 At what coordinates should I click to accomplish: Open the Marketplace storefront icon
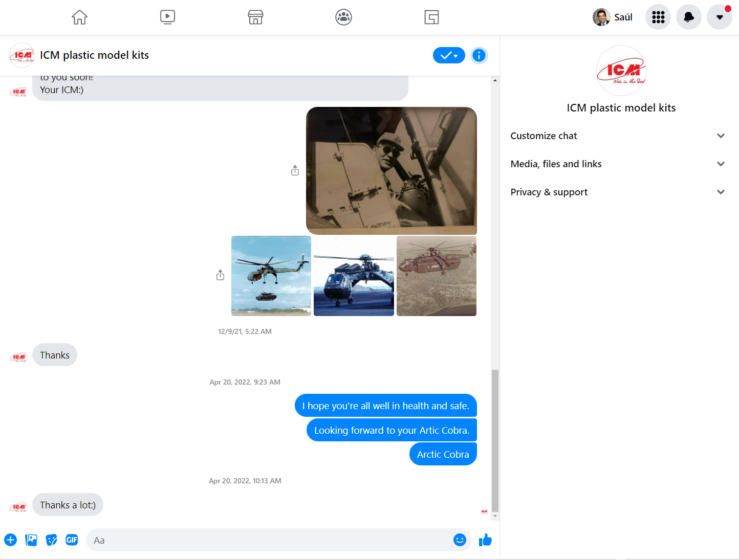click(x=255, y=17)
